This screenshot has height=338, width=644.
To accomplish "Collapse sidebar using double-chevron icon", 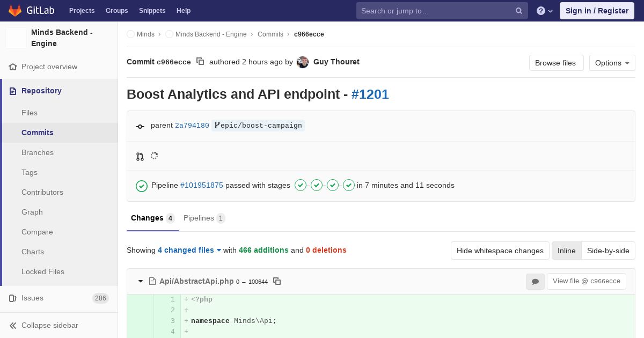I will (13, 326).
